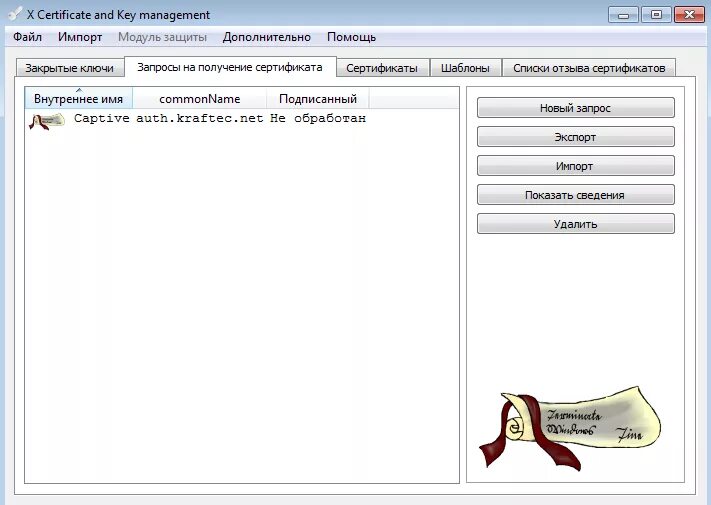
Task: Open the Шаблоны tab
Action: [x=465, y=68]
